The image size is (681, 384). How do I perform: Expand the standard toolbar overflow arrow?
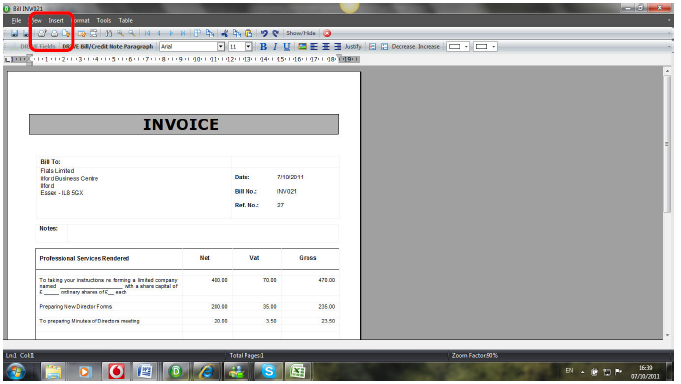click(x=669, y=33)
